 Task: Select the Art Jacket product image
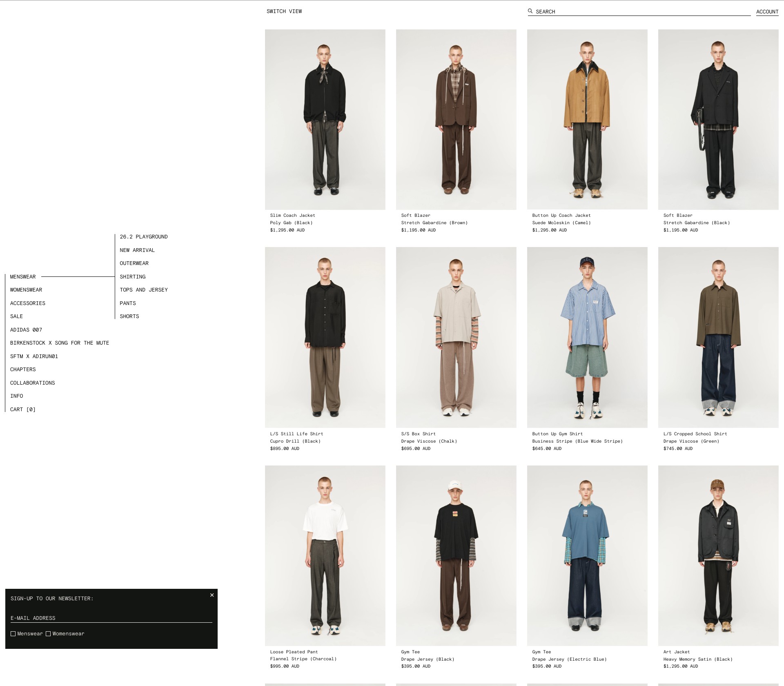[718, 556]
